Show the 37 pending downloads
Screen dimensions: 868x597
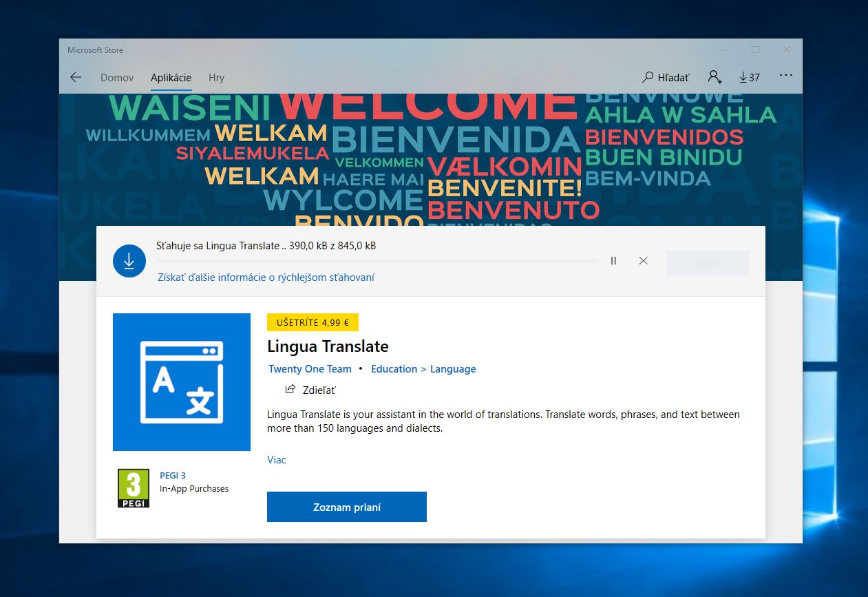coord(750,78)
